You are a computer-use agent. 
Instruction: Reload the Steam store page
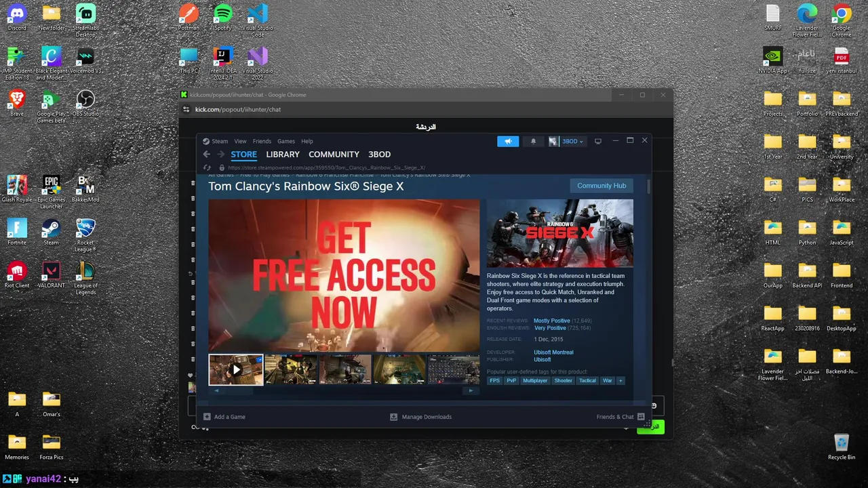207,167
